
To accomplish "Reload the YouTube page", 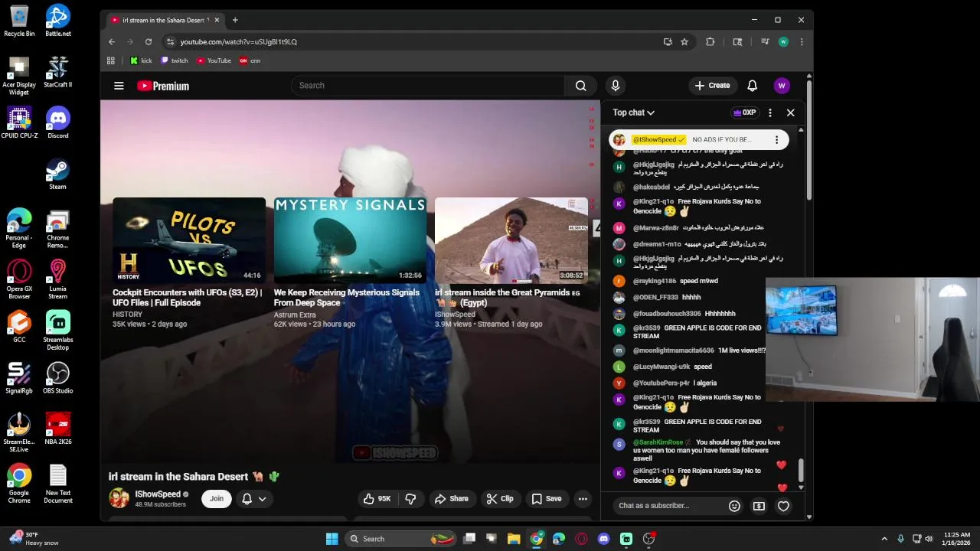I will 149,42.
